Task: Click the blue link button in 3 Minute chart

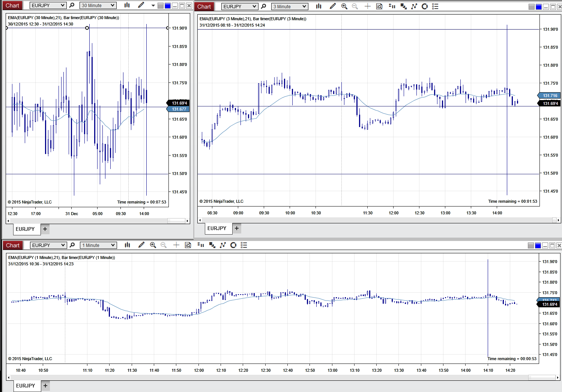Action: pyautogui.click(x=539, y=7)
